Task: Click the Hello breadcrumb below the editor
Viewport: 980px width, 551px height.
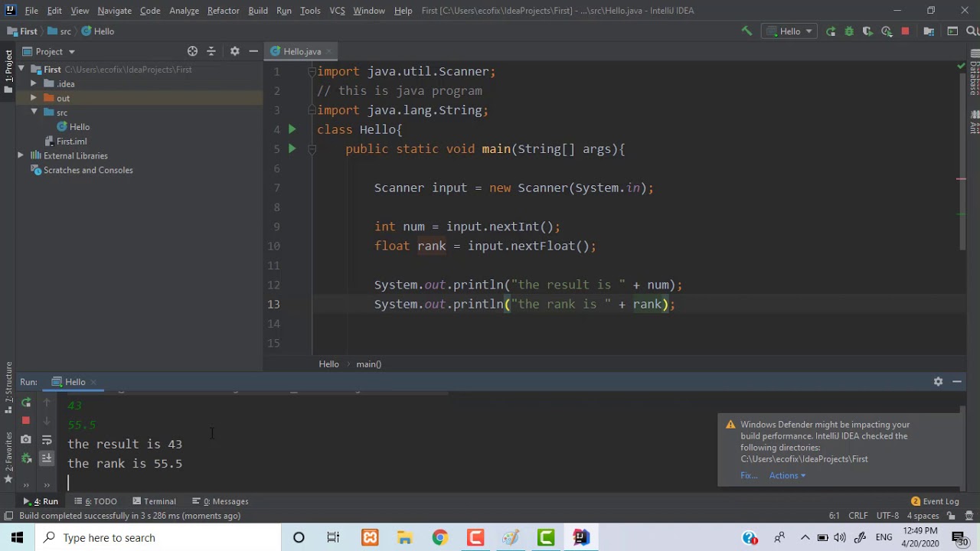Action: coord(328,364)
